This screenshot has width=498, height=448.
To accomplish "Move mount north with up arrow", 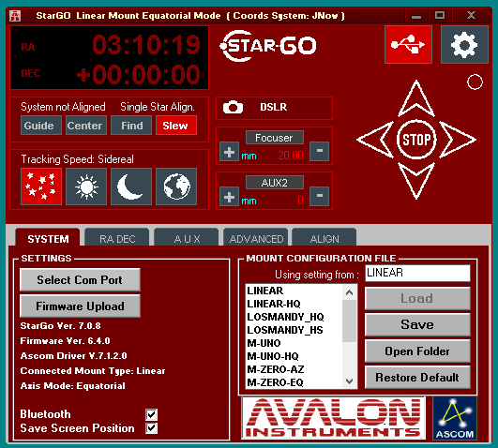I will pyautogui.click(x=416, y=98).
